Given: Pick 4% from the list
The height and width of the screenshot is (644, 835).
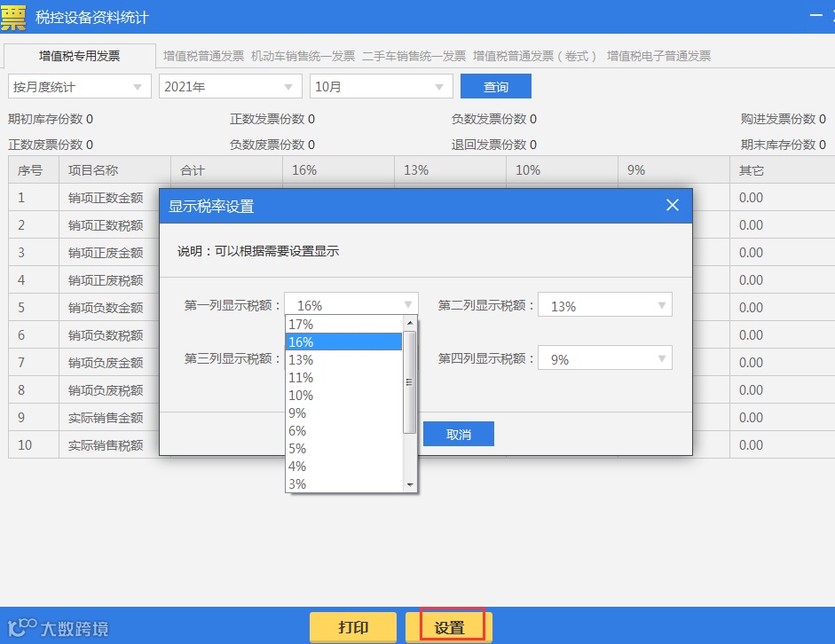Looking at the screenshot, I should click(344, 467).
